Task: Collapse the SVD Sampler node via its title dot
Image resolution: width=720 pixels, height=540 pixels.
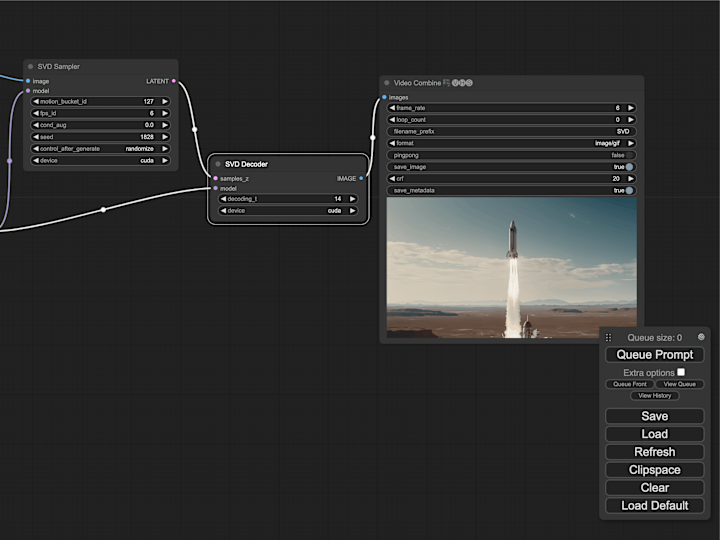Action: pos(30,67)
